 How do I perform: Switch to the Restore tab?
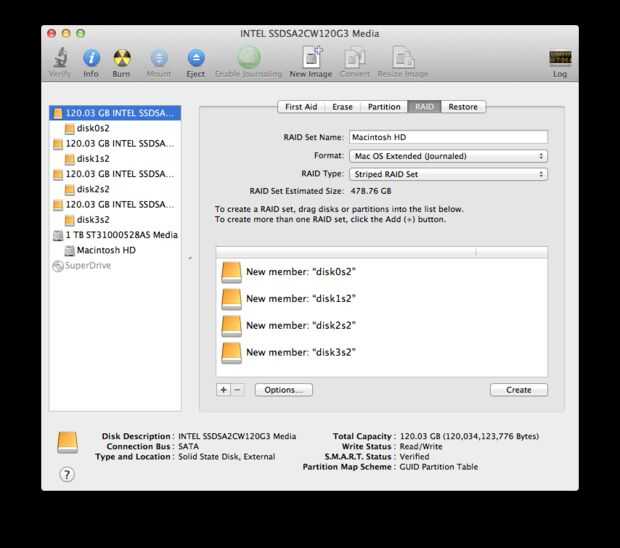(463, 107)
